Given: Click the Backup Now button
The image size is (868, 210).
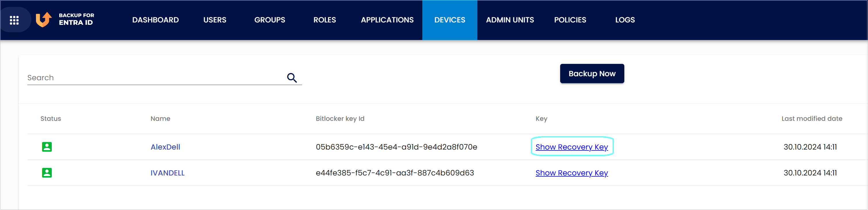Looking at the screenshot, I should (592, 73).
